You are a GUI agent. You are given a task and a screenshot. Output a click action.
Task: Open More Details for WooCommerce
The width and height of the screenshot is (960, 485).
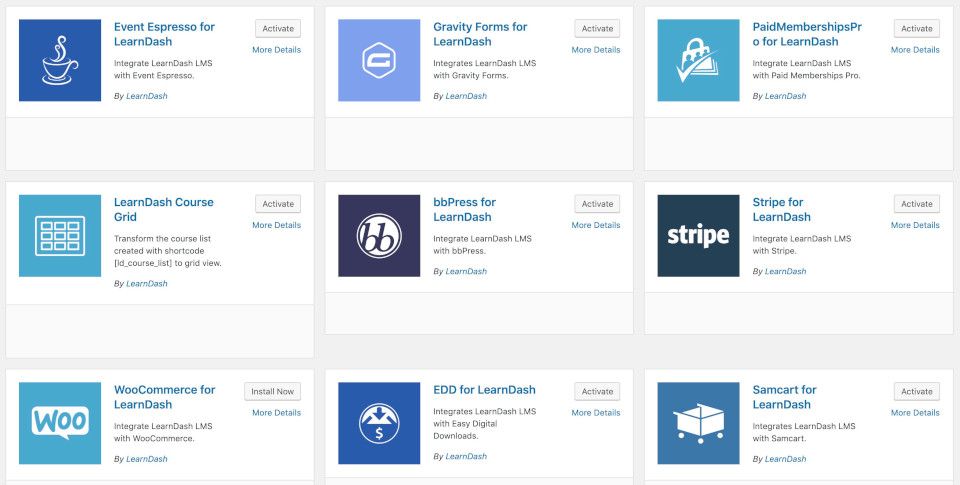277,412
